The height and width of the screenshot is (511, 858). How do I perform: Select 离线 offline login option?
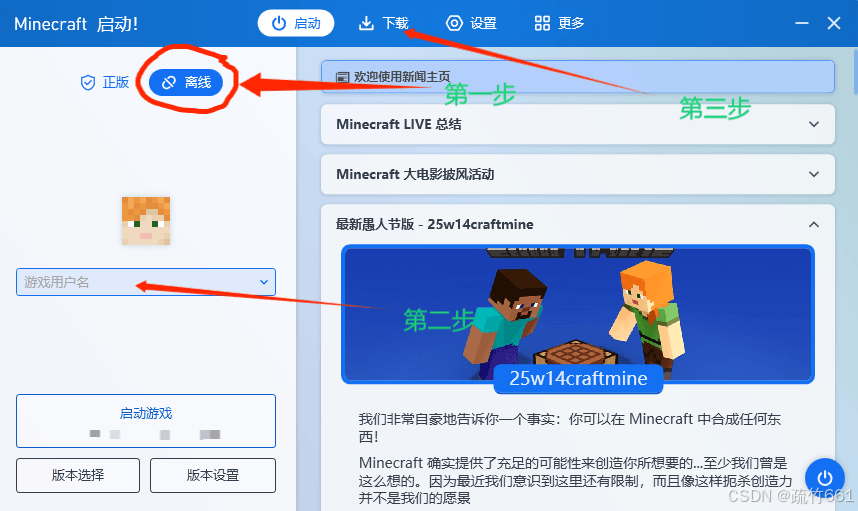pos(186,83)
